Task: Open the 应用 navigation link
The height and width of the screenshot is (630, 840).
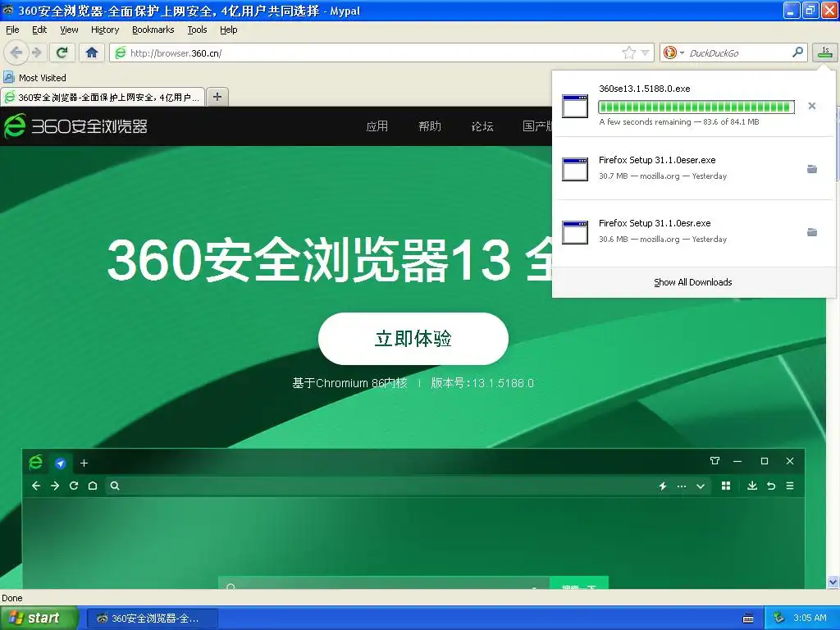Action: tap(377, 126)
